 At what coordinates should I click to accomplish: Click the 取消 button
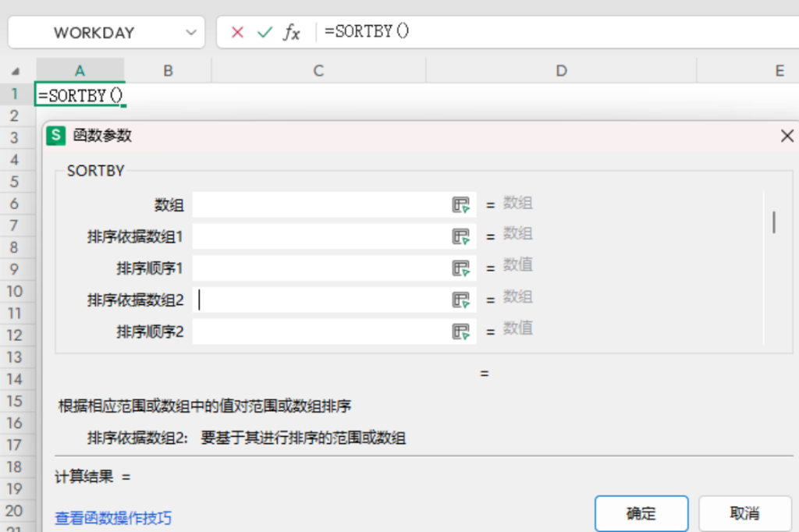click(x=745, y=513)
